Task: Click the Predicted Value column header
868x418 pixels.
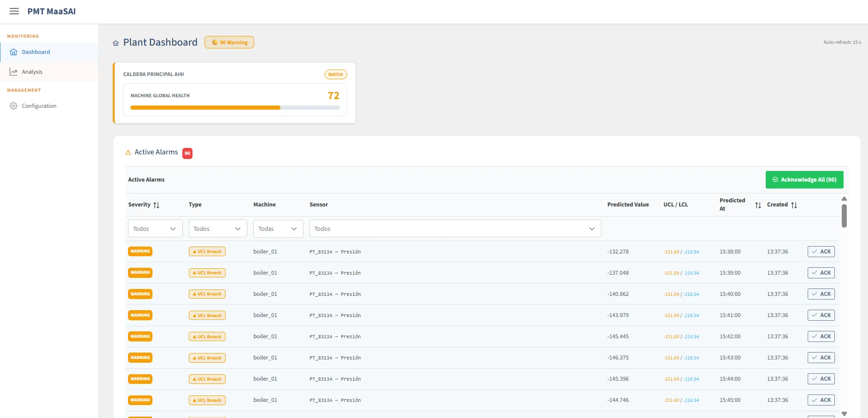Action: 628,205
